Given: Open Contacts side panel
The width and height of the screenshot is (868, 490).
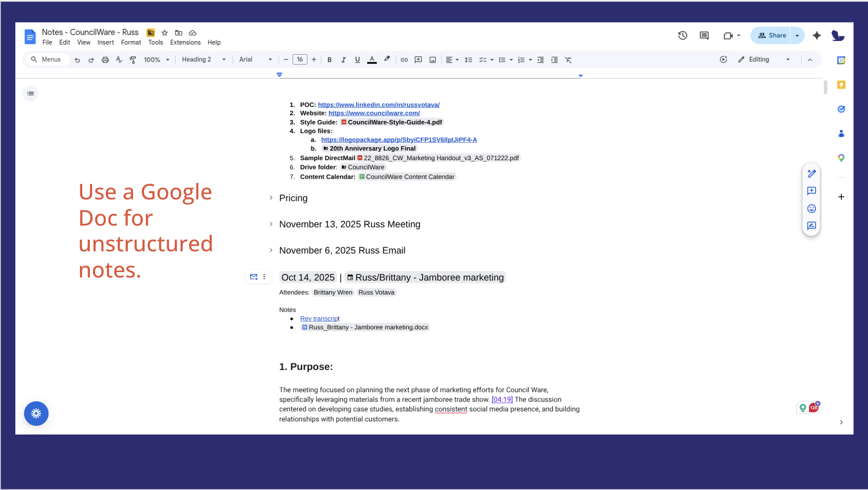Looking at the screenshot, I should [841, 134].
